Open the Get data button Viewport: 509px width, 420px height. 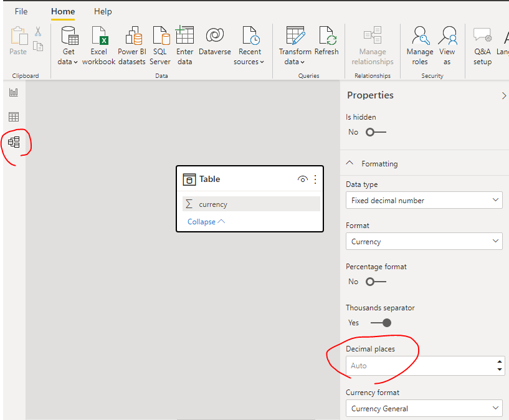(x=69, y=45)
